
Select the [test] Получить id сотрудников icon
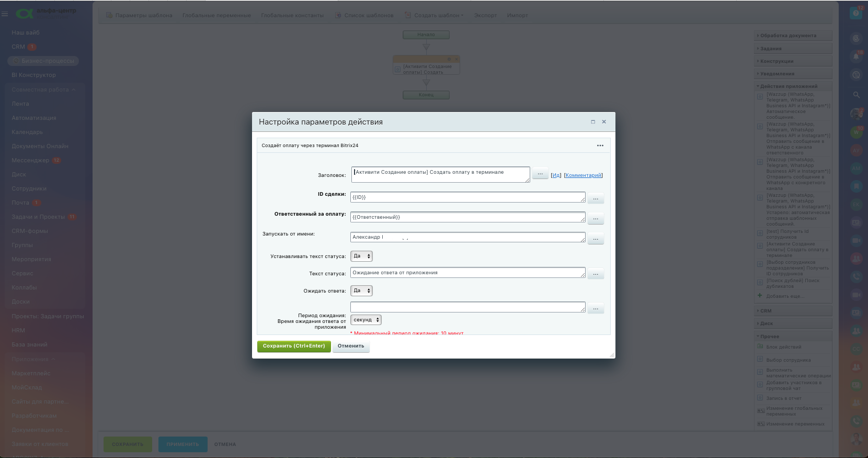click(760, 233)
